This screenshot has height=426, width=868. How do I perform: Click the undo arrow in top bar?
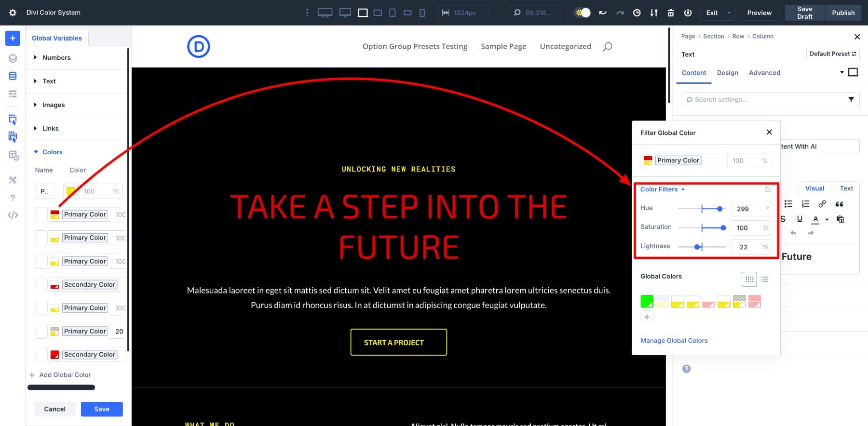(603, 13)
